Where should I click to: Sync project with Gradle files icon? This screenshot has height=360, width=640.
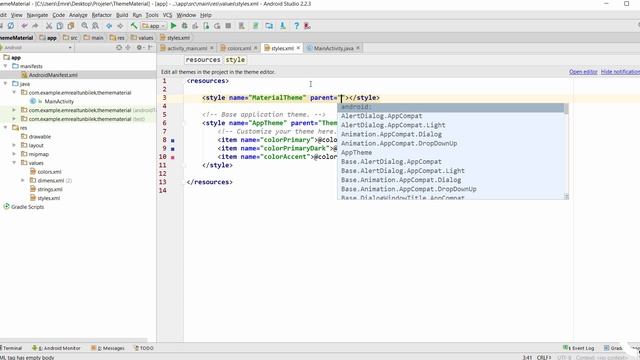(256, 26)
